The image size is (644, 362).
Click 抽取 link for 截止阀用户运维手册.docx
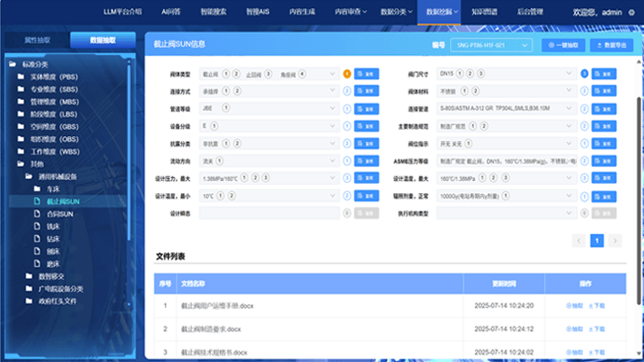pyautogui.click(x=574, y=306)
